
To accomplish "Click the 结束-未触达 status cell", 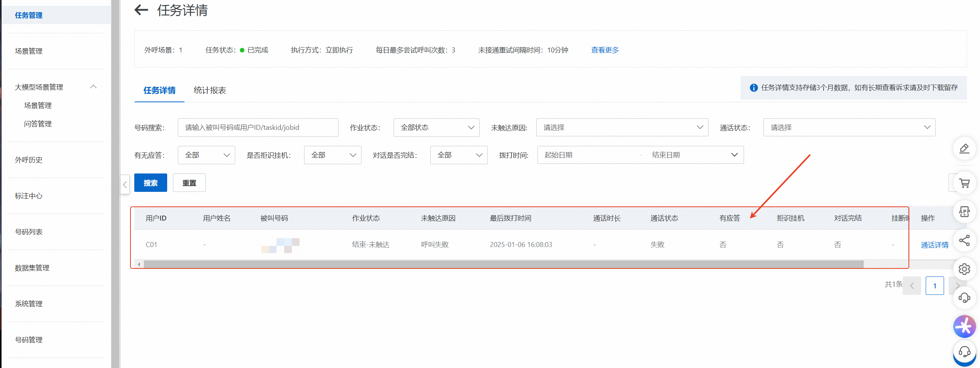I will pos(371,245).
